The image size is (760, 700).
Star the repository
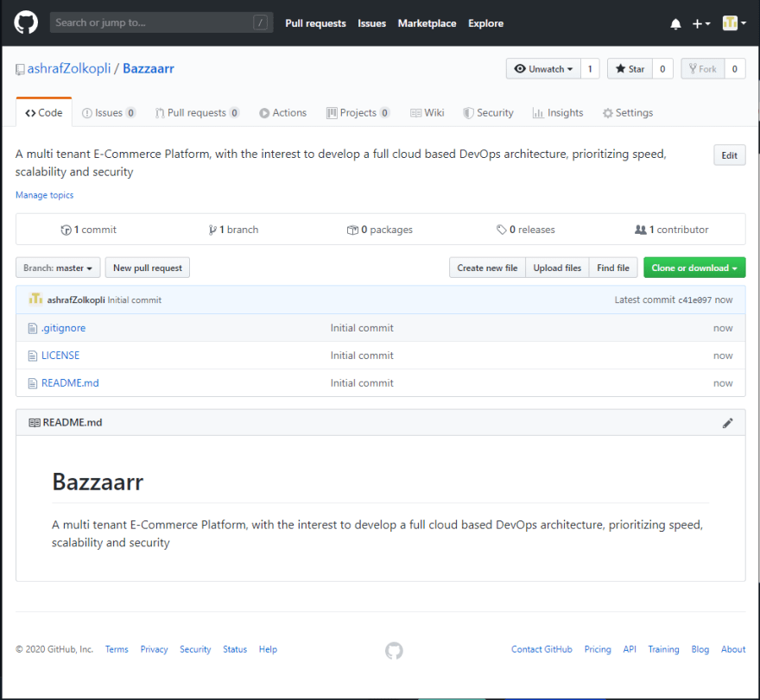[x=630, y=69]
